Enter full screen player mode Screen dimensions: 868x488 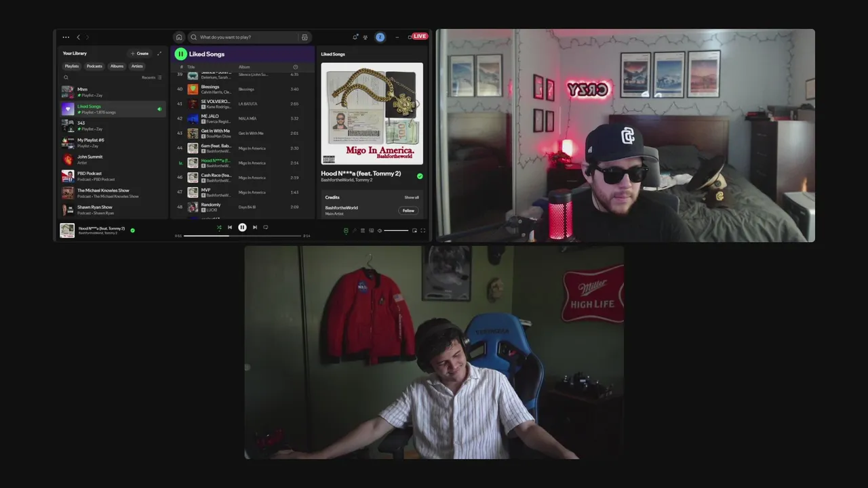[x=423, y=230]
